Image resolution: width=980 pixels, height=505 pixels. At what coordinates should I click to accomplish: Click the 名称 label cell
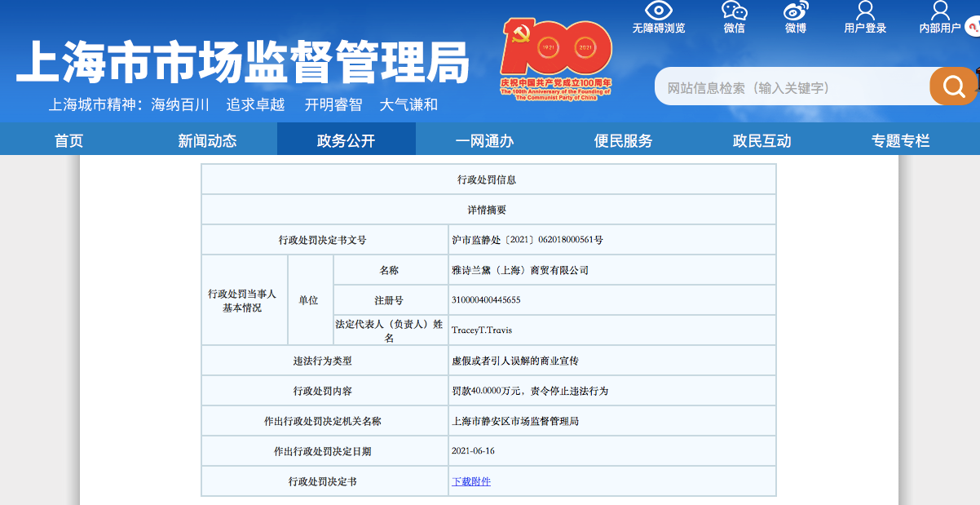tap(390, 270)
